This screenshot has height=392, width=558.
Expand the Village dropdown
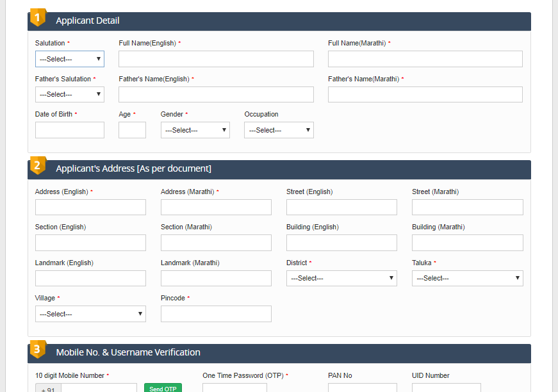90,314
